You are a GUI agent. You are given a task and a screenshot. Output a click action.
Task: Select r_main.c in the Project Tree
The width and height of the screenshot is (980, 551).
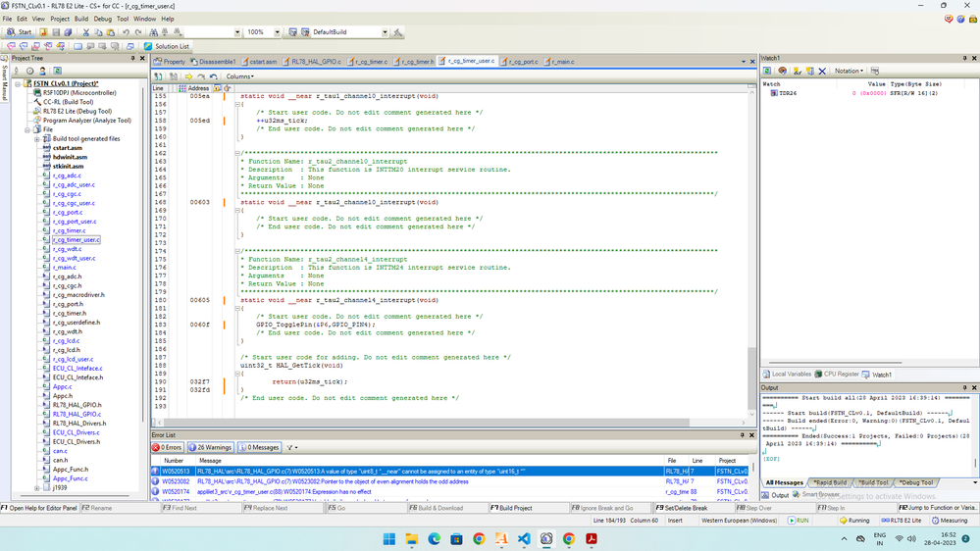65,268
